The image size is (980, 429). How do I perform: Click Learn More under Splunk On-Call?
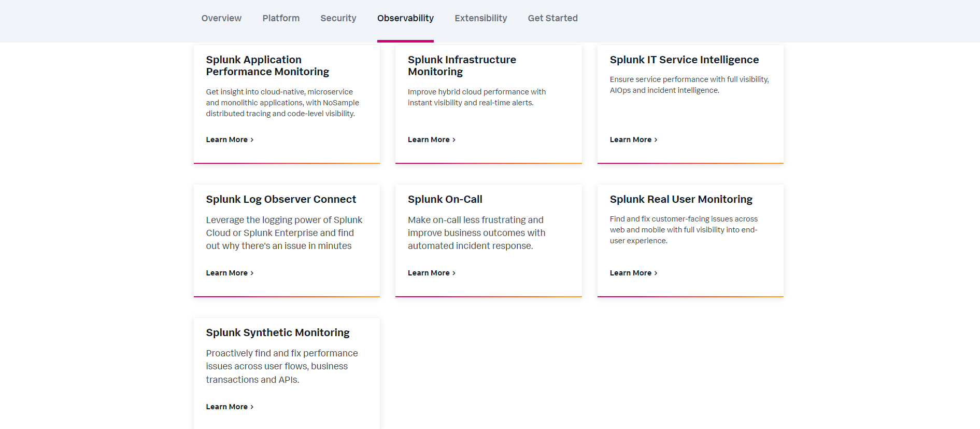pos(431,273)
